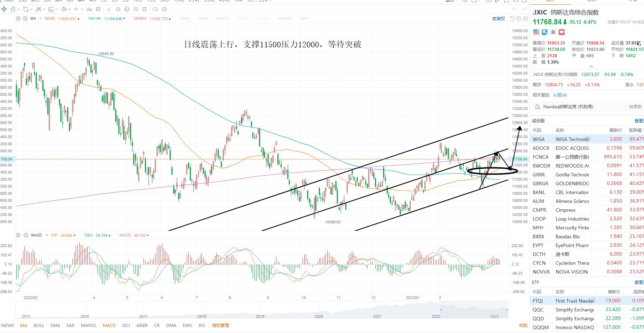Select the text annotation Aa tool
Image resolution: width=644 pixels, height=333 pixels.
tap(89, 9)
